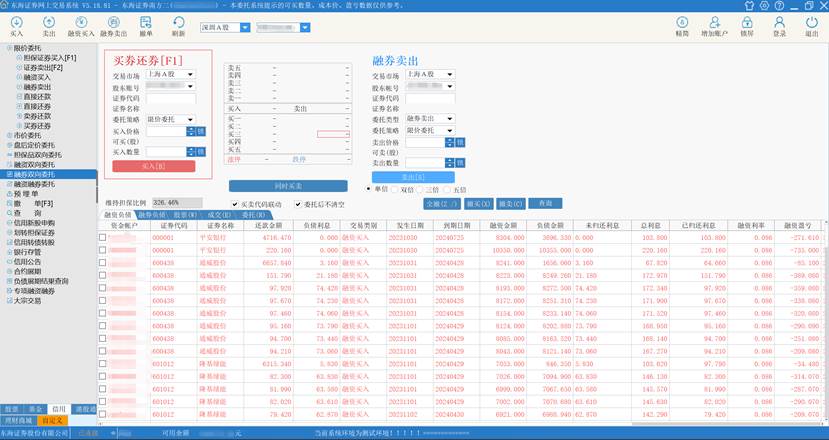Toggle the 委托后不清空 checkbox
This screenshot has height=440, width=829.
click(x=298, y=204)
